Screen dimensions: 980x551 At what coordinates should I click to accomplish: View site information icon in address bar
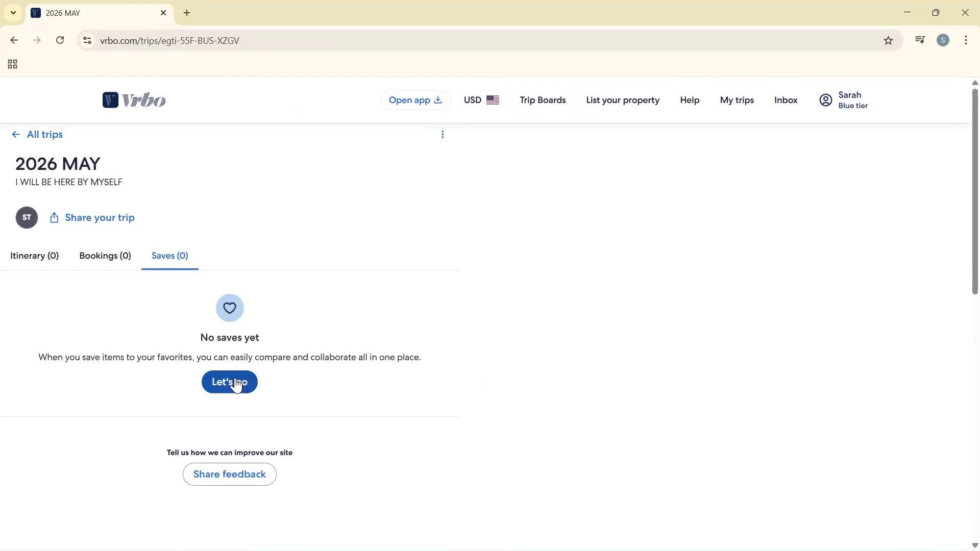[x=87, y=41]
